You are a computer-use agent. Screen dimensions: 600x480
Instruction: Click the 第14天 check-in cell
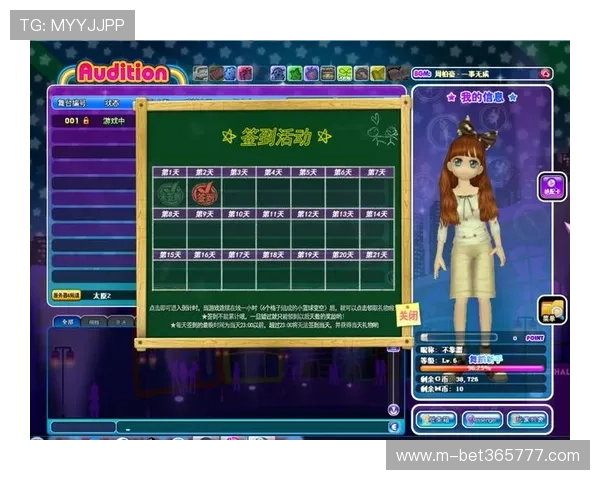tap(377, 235)
